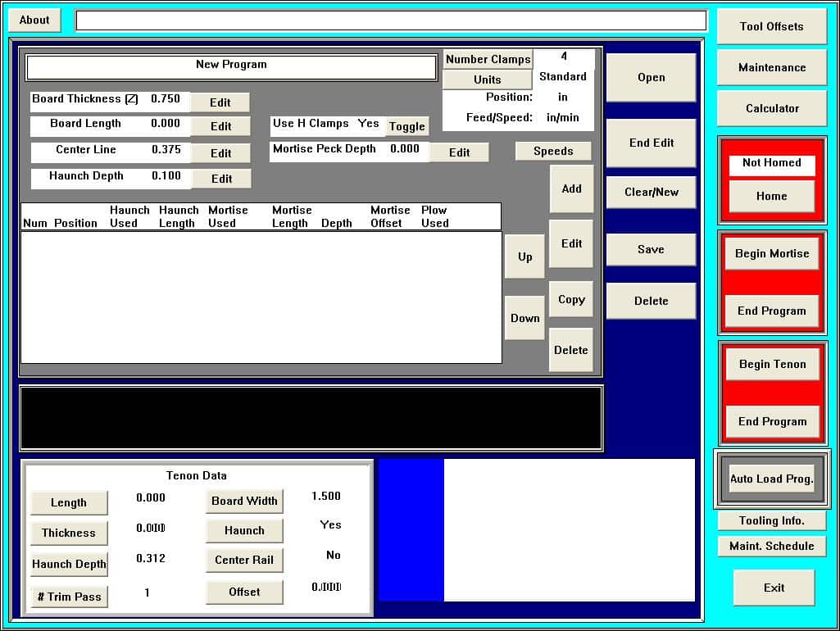Screen dimensions: 840x631
Task: Toggle the Center Rail option
Action: [x=244, y=561]
